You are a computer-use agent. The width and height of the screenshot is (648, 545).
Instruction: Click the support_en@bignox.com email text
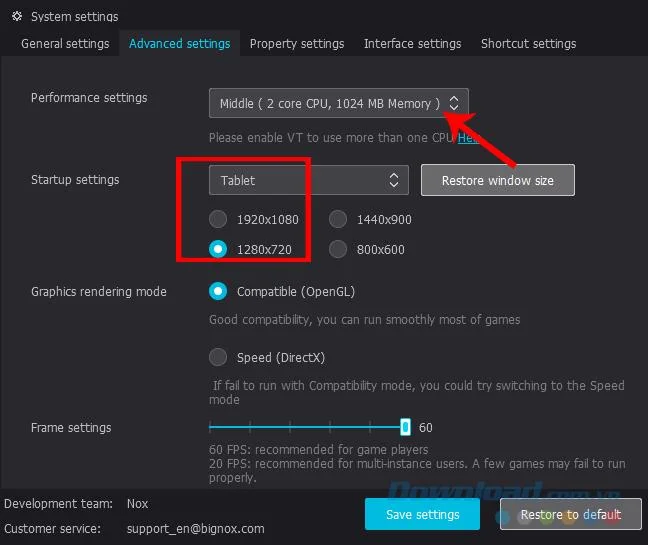pos(195,528)
